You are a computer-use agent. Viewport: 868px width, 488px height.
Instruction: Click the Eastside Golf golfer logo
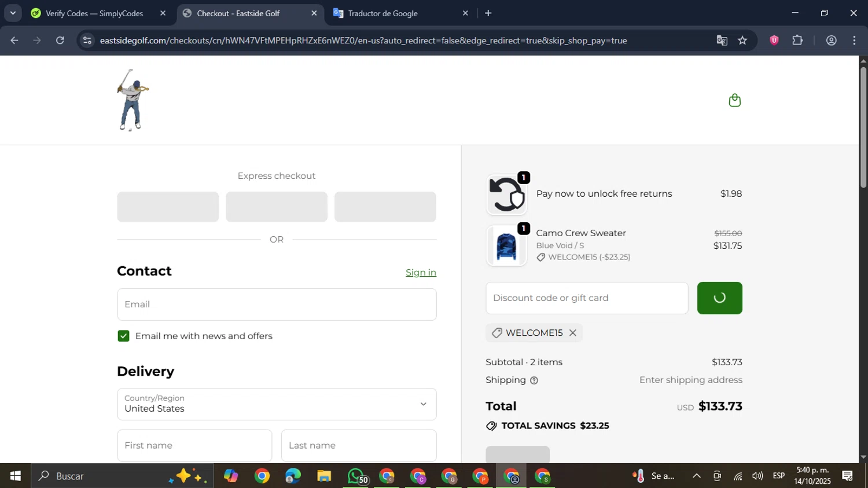tap(133, 100)
